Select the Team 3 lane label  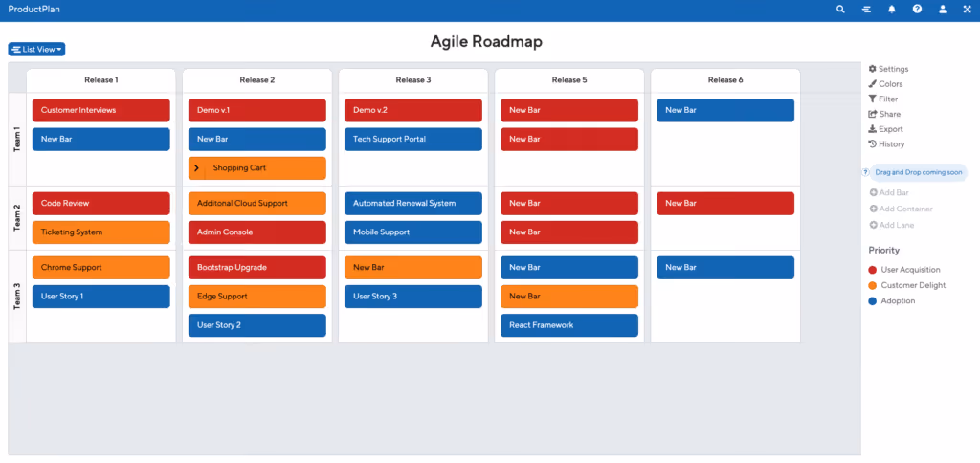pyautogui.click(x=17, y=297)
